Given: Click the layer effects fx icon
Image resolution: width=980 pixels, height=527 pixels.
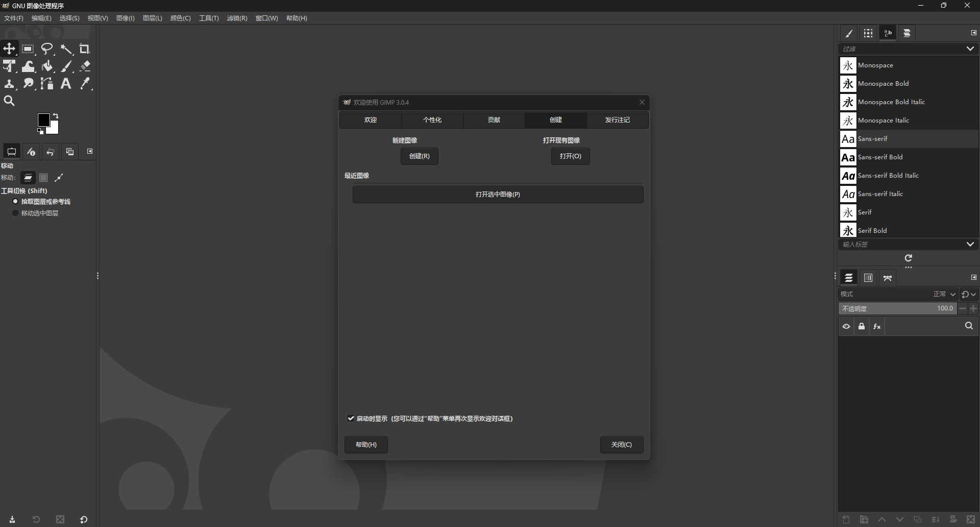Looking at the screenshot, I should (877, 327).
